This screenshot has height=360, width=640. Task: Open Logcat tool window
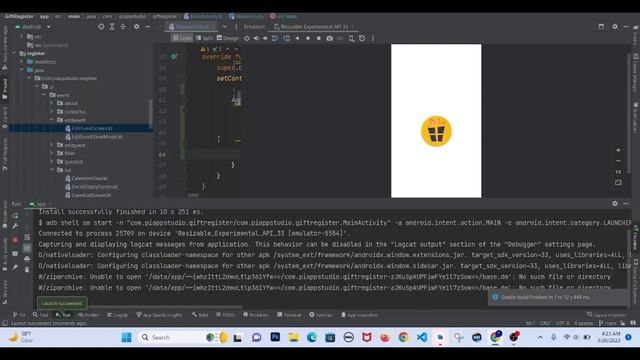click(117, 315)
